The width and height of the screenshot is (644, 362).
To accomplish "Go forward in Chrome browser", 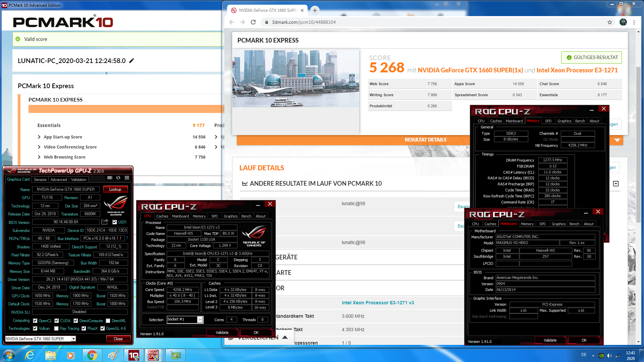I will tap(243, 22).
